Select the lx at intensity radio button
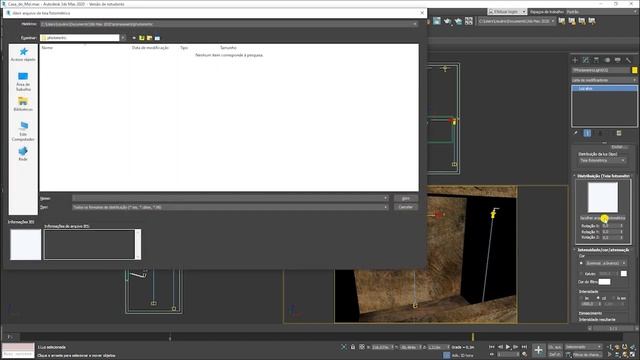The image size is (640, 360). coord(614,298)
